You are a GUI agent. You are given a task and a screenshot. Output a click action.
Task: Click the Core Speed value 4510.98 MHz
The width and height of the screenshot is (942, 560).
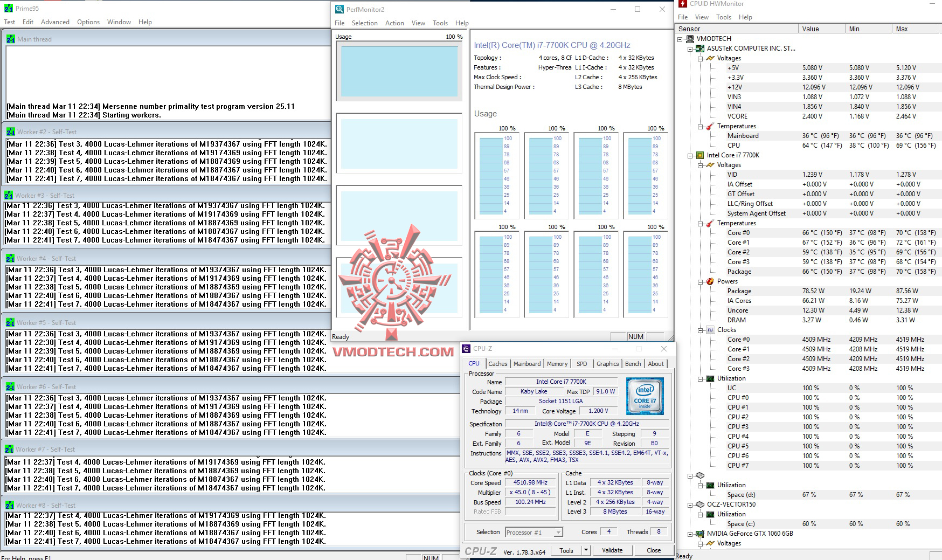click(x=530, y=483)
